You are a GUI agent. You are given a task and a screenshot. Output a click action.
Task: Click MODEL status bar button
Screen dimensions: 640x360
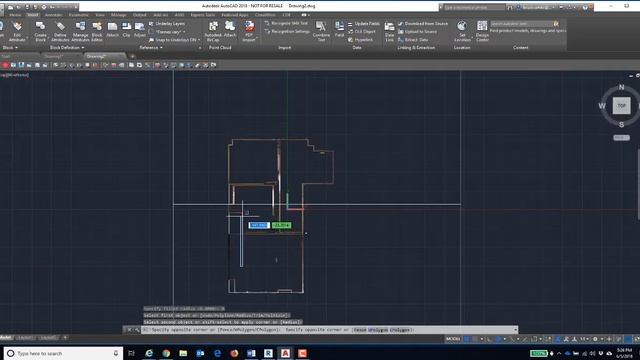tap(453, 339)
